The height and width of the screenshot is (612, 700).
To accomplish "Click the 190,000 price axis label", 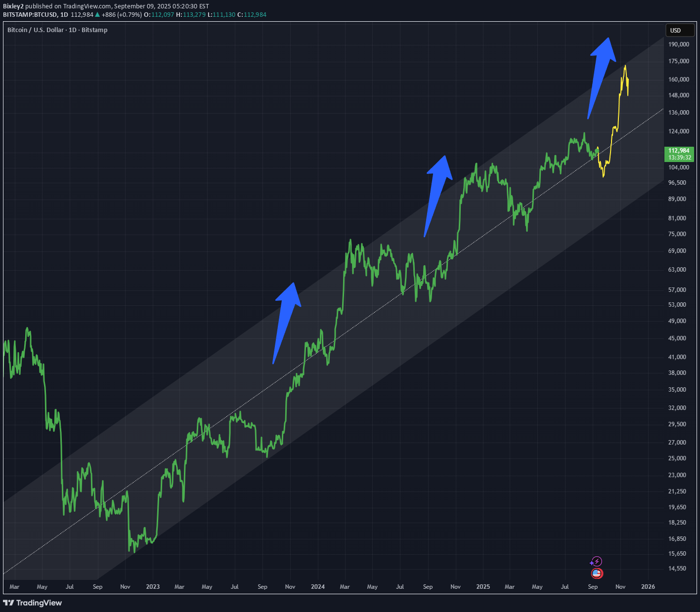I will (x=679, y=44).
